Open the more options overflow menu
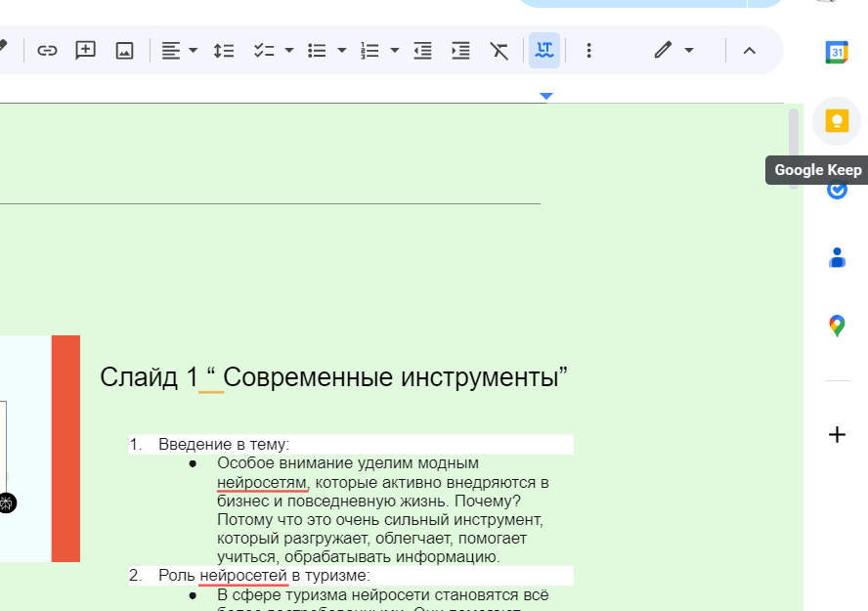The height and width of the screenshot is (611, 868). [589, 50]
